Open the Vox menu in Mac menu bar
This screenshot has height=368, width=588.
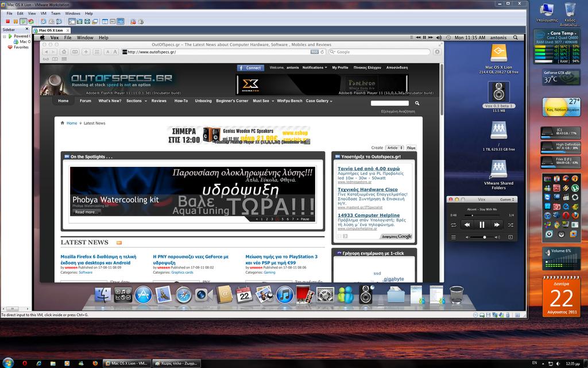[55, 37]
